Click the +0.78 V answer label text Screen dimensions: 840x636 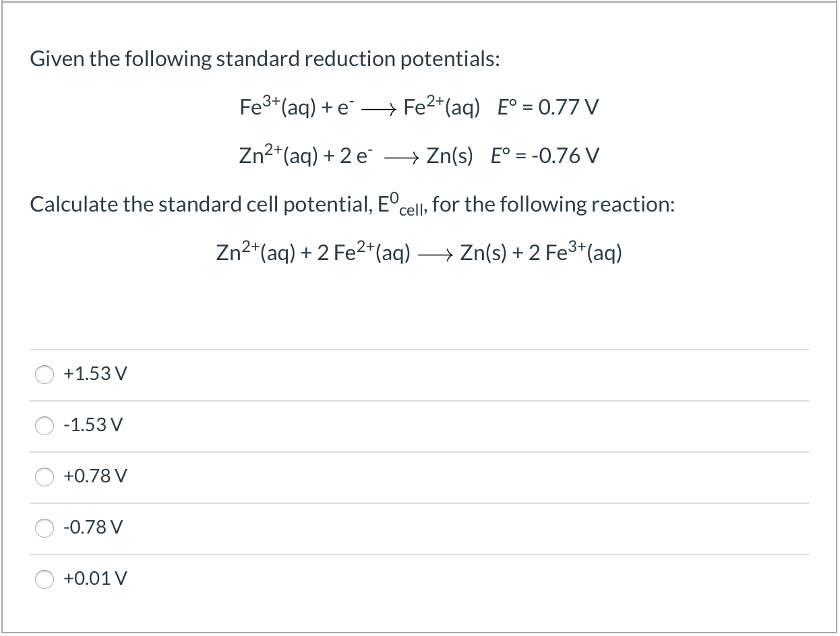click(x=94, y=476)
